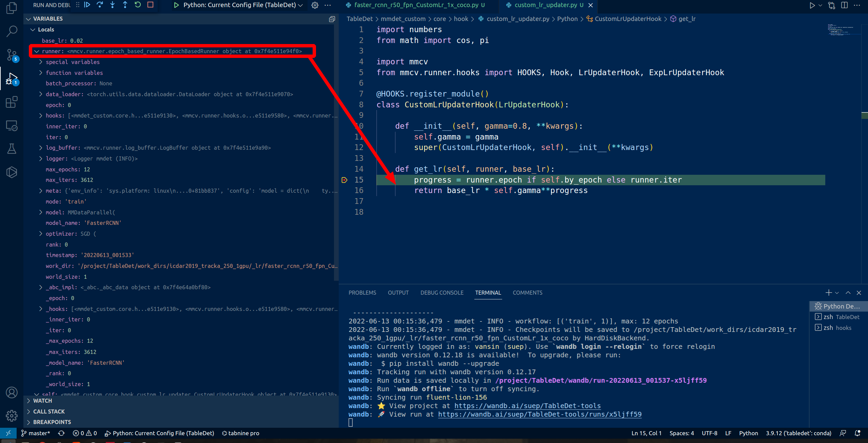The image size is (868, 443).
Task: Continue execution in the debug toolbar
Action: coord(87,5)
